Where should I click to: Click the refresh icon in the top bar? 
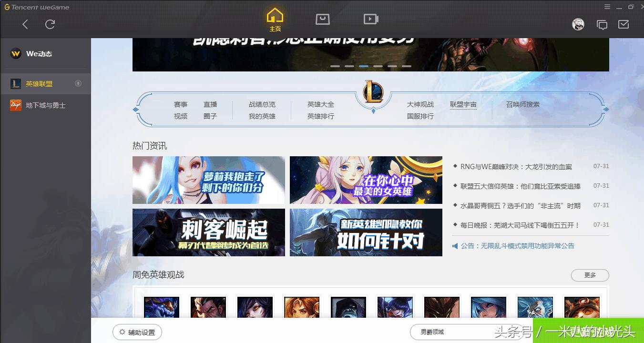tap(50, 24)
